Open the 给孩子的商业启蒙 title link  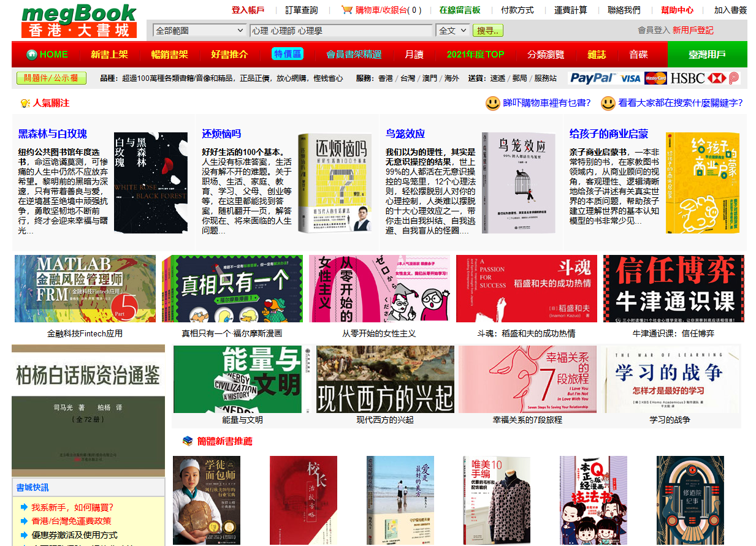[x=609, y=134]
